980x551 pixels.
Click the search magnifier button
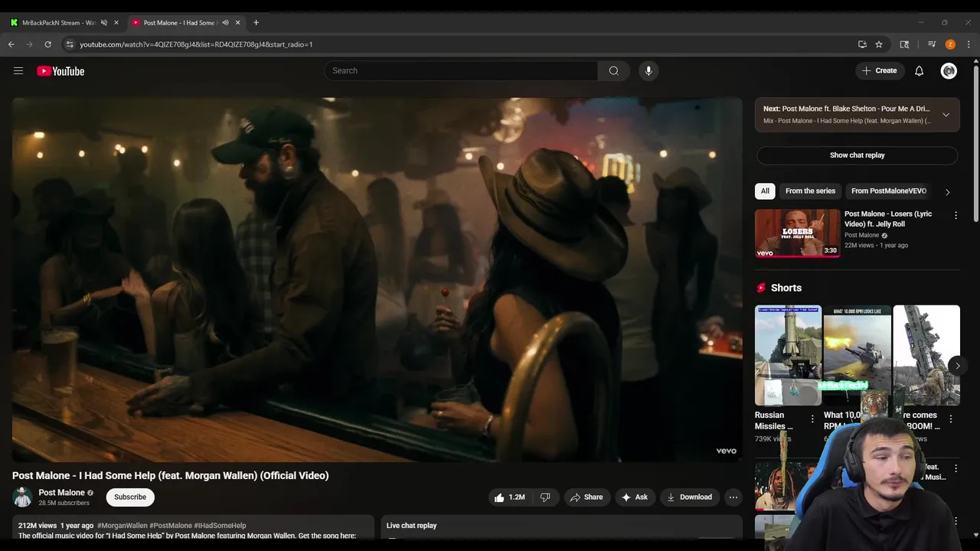(613, 70)
